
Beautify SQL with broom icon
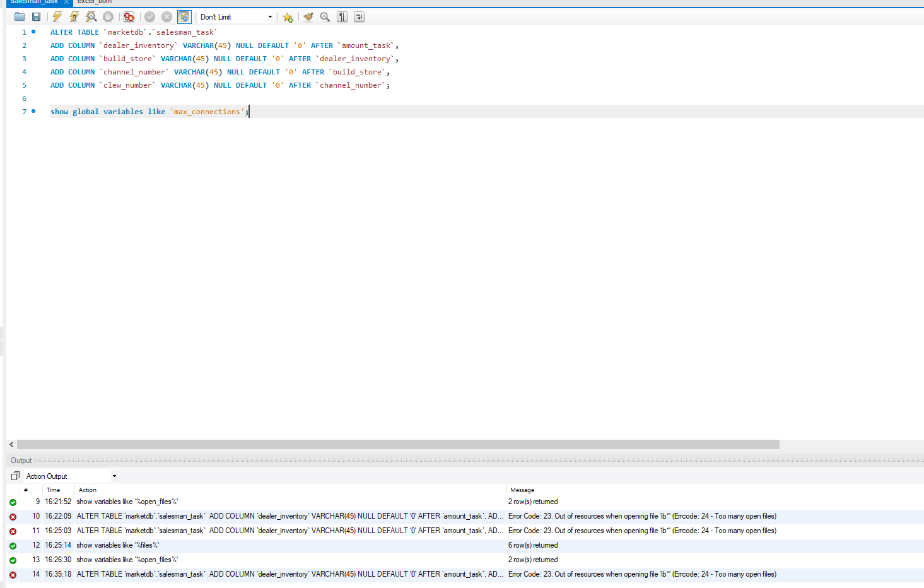308,17
